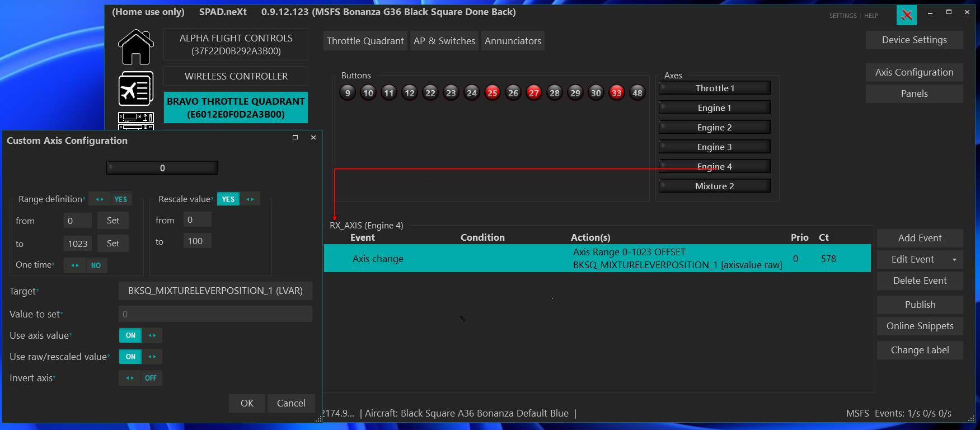Open the SETTINGS menu

click(843, 16)
